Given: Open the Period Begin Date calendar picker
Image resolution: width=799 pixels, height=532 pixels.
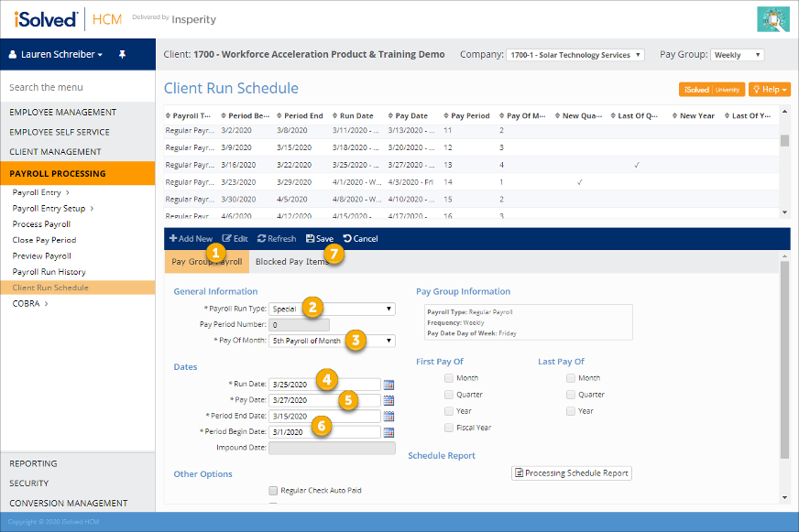Looking at the screenshot, I should [x=389, y=432].
